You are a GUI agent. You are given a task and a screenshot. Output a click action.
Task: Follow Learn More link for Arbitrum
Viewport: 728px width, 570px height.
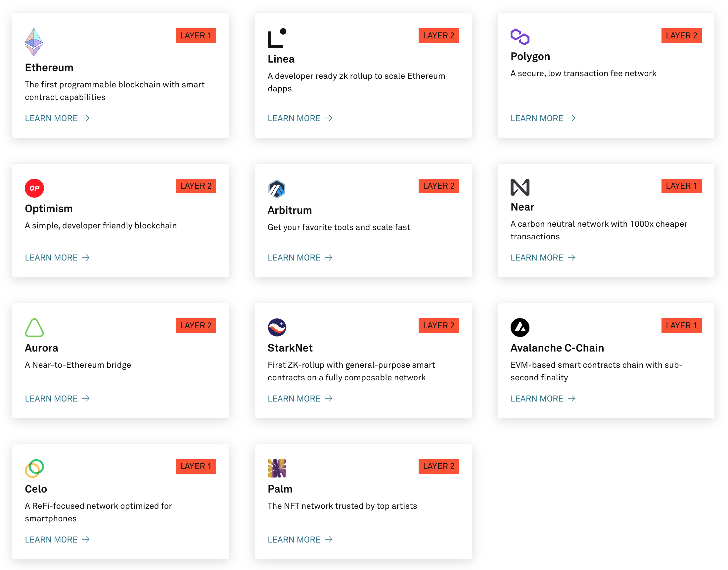299,258
